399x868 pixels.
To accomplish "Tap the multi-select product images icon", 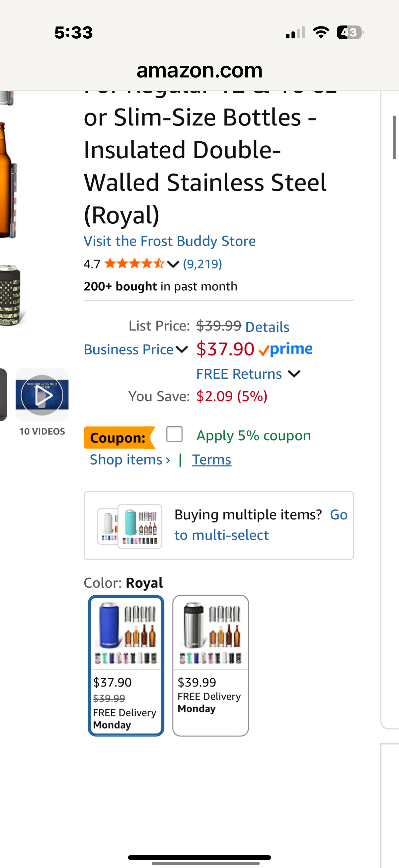I will [130, 526].
